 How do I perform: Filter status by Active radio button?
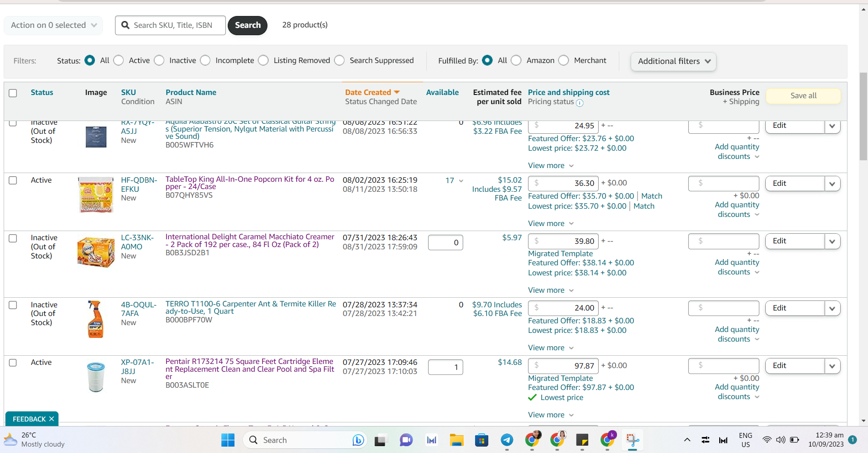119,60
